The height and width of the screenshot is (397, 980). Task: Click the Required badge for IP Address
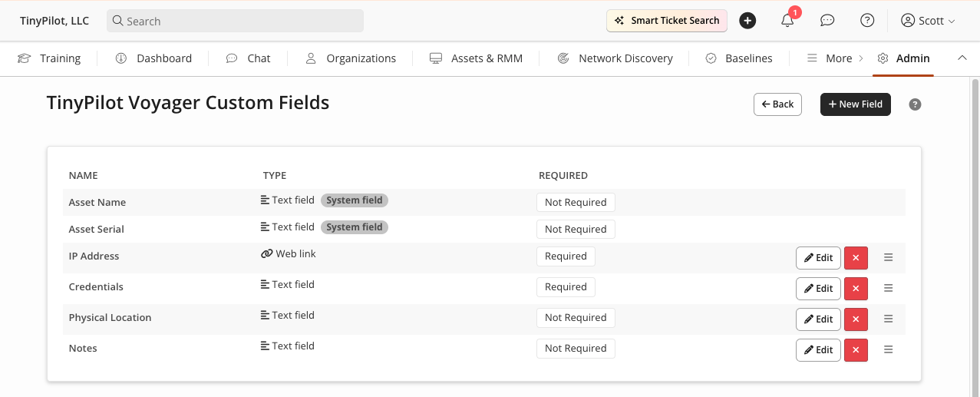click(566, 256)
